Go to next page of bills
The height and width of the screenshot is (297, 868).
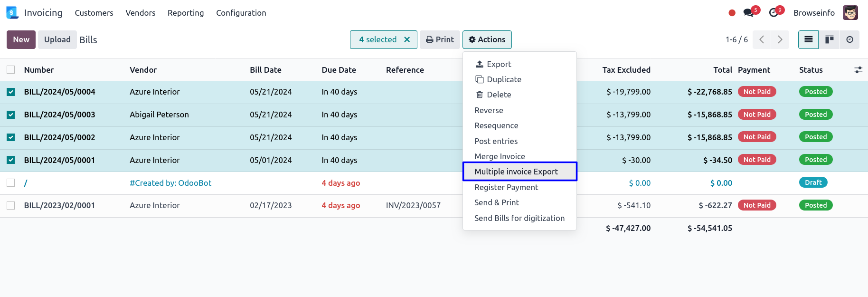780,39
